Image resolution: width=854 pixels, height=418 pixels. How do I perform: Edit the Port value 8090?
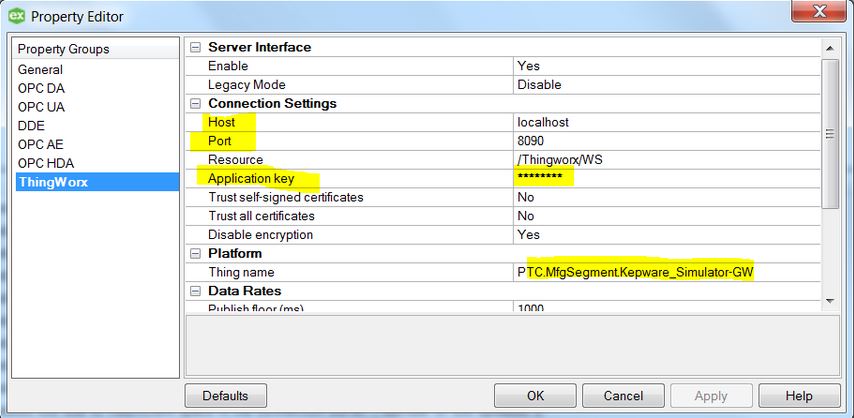tap(667, 141)
